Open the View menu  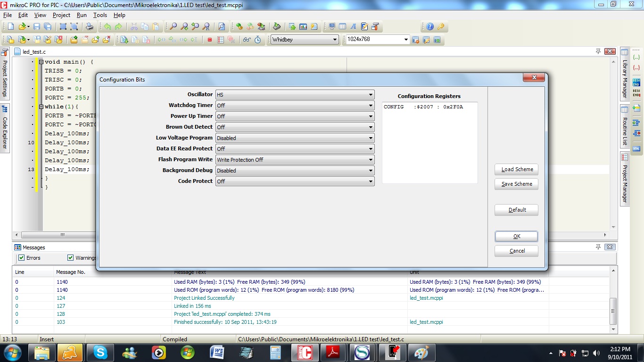click(x=40, y=15)
